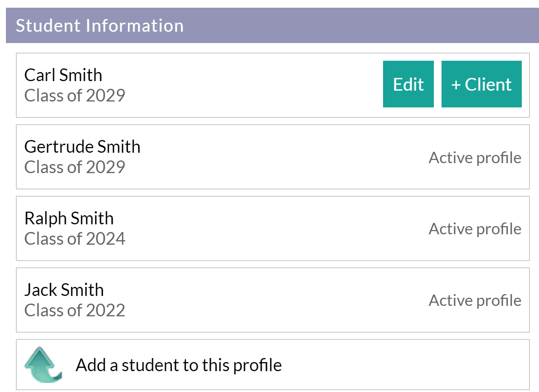This screenshot has width=539, height=392.
Task: Select the name Gertrude Smith
Action: pos(82,146)
